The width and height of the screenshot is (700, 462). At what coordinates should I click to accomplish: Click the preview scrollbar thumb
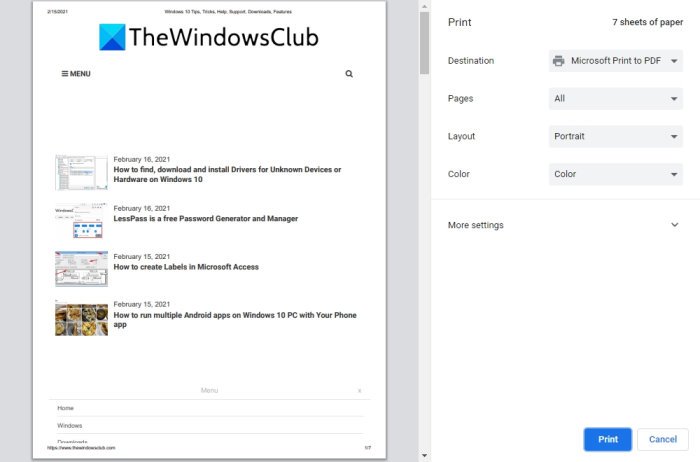click(x=424, y=43)
